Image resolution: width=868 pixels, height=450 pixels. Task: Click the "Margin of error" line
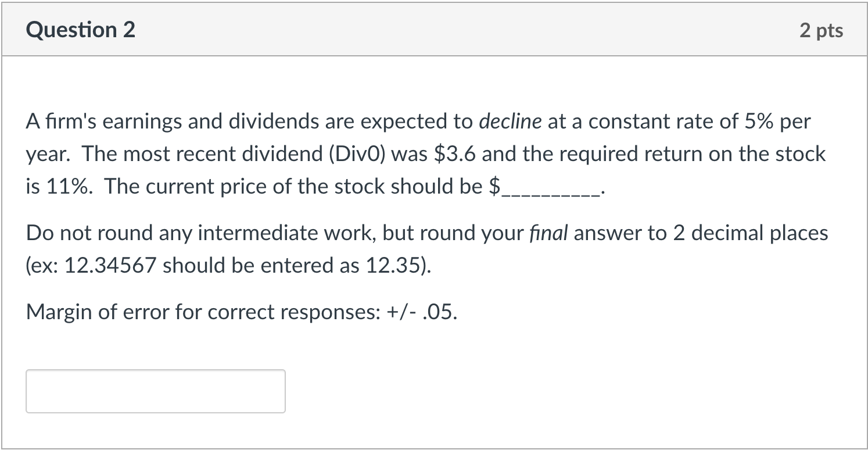coord(242,313)
